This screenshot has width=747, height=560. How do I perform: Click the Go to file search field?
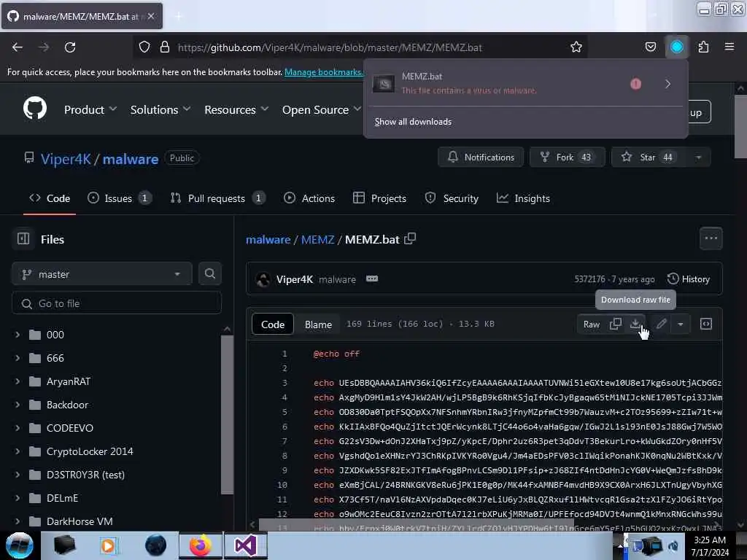[117, 303]
